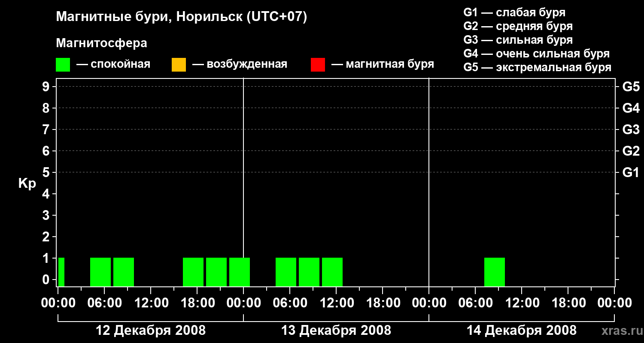Click the G5 label on right axis

[631, 87]
